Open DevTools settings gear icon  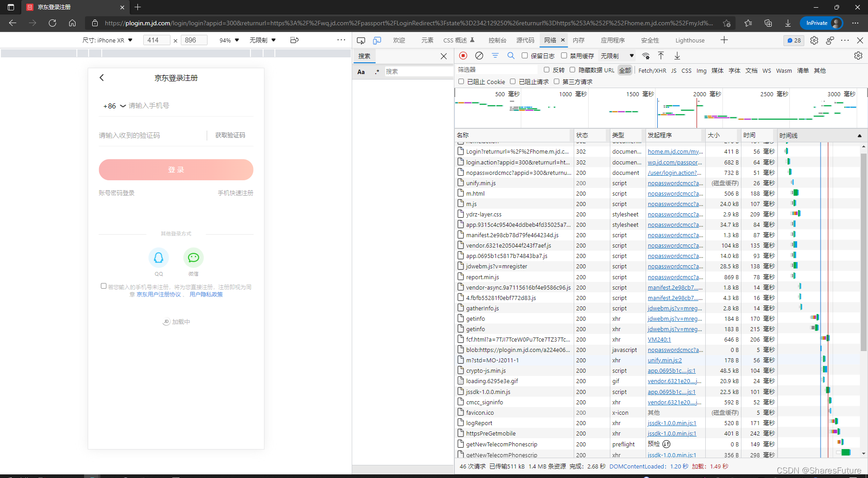[x=814, y=40]
